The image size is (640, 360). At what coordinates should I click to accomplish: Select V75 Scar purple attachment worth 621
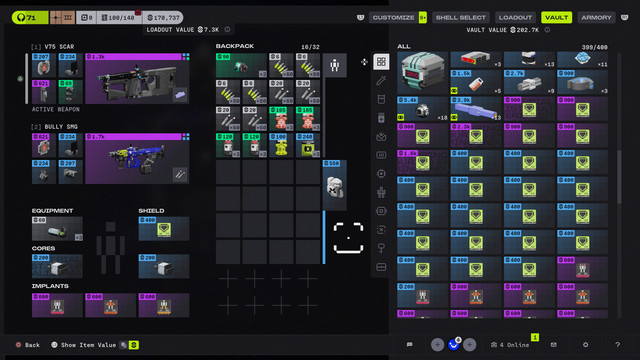point(44,92)
